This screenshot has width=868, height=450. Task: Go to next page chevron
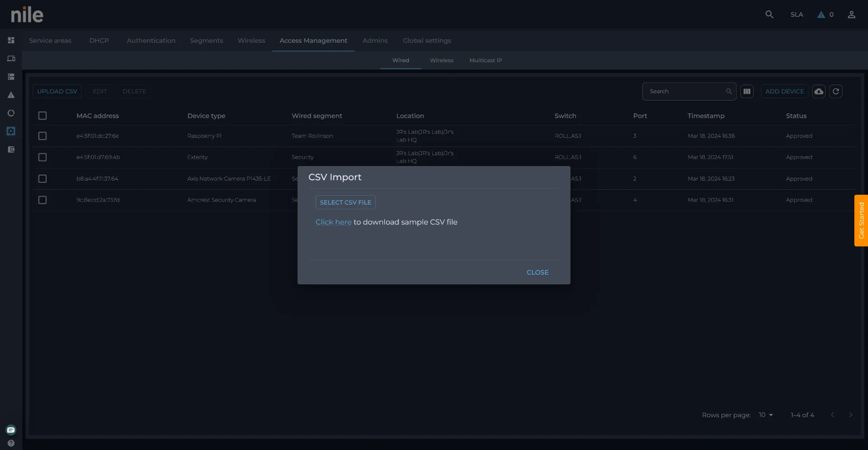click(851, 415)
